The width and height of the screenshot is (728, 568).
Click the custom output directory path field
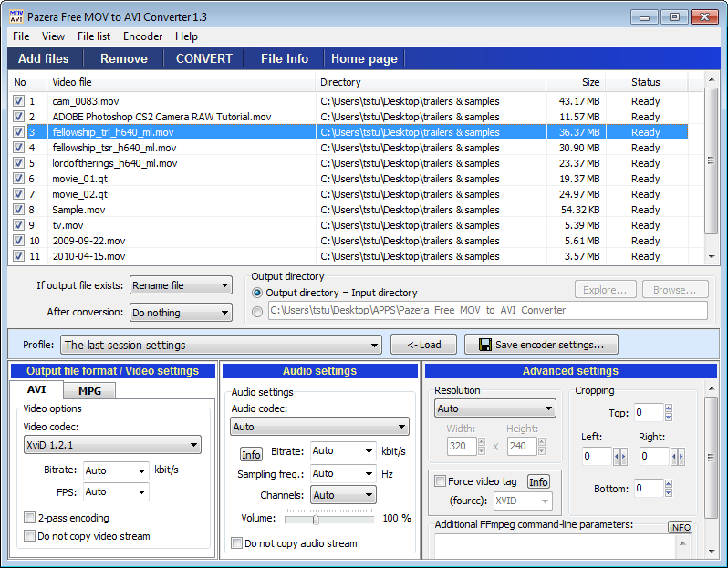click(488, 311)
